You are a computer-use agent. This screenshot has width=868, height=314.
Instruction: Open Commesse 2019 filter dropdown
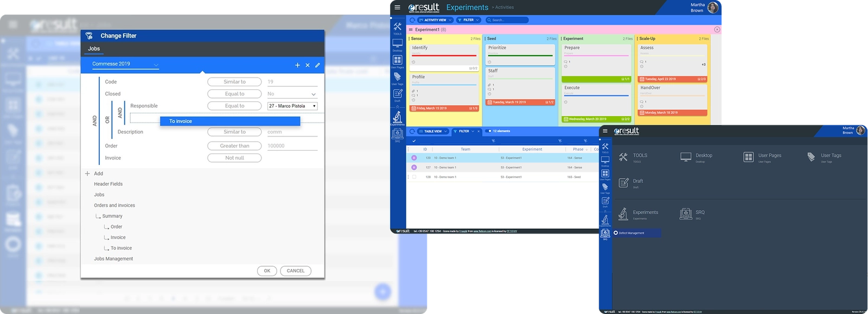[125, 64]
